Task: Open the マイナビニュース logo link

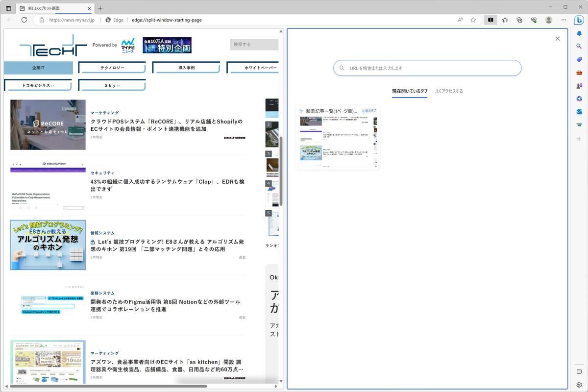Action: click(128, 45)
